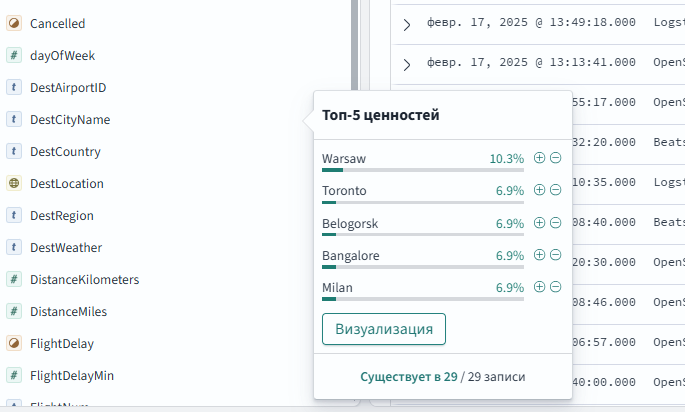The height and width of the screenshot is (412, 685).
Task: Open the FlightDelayMin field
Action: point(72,376)
